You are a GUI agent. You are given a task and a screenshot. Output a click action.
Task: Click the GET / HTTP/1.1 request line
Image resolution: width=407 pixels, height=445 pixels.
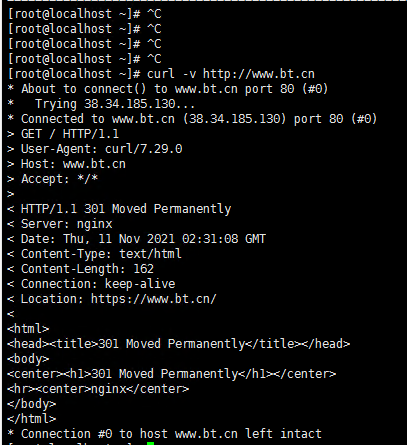[x=70, y=134]
